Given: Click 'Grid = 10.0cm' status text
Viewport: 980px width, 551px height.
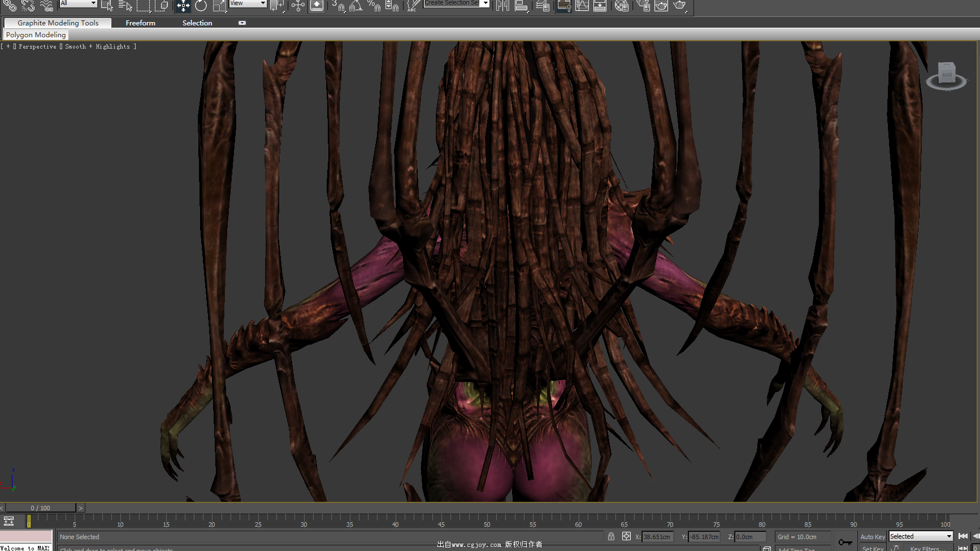Looking at the screenshot, I should [x=797, y=537].
